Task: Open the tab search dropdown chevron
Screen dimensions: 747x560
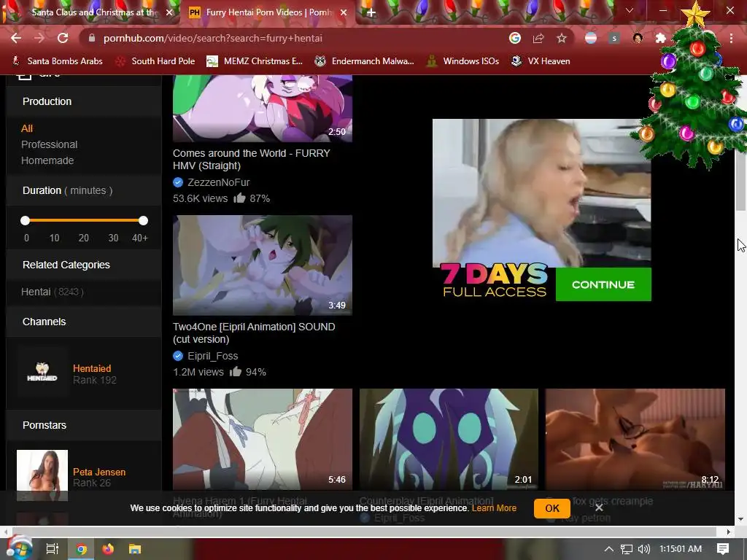Action: coord(630,10)
